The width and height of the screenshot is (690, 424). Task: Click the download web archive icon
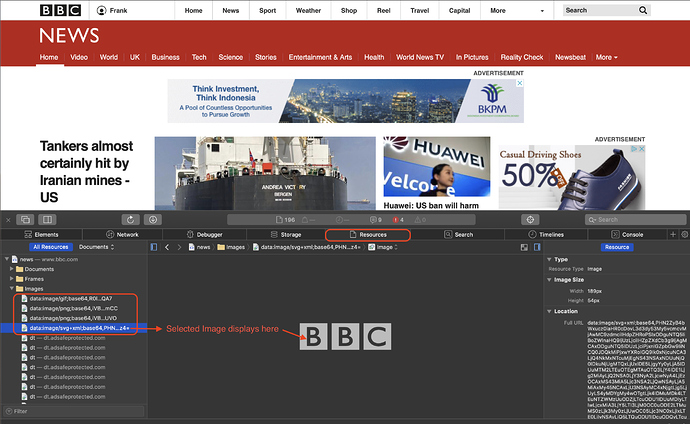[154, 219]
